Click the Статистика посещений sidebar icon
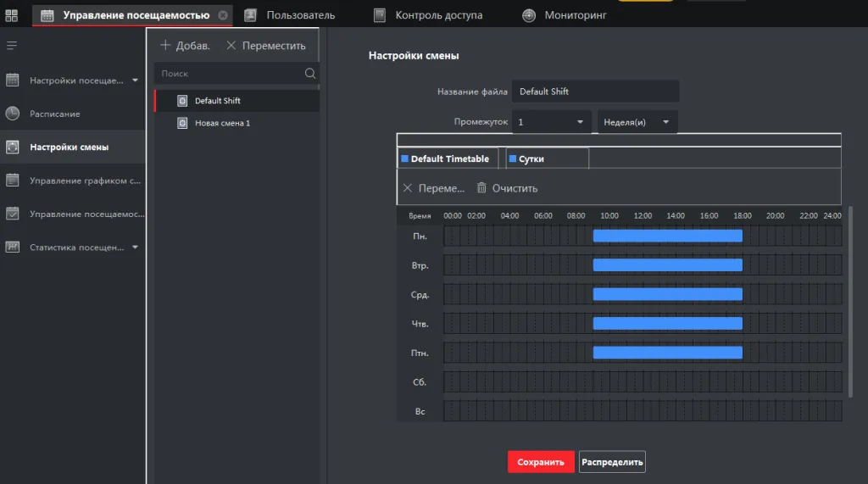 click(13, 248)
